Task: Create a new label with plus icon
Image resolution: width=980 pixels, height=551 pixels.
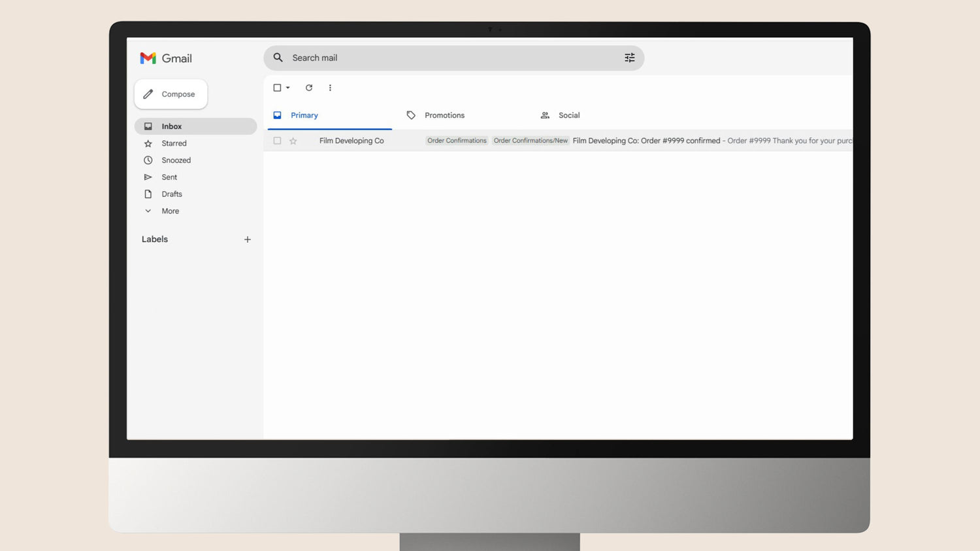Action: tap(248, 240)
